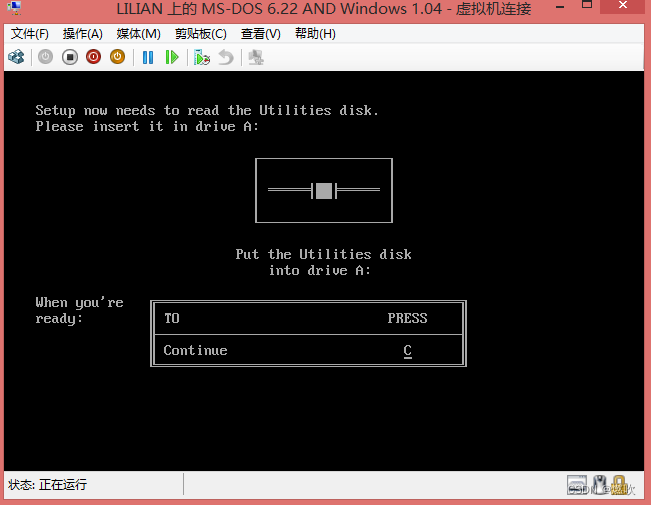Click the VM connection title bar icon

(x=15, y=8)
